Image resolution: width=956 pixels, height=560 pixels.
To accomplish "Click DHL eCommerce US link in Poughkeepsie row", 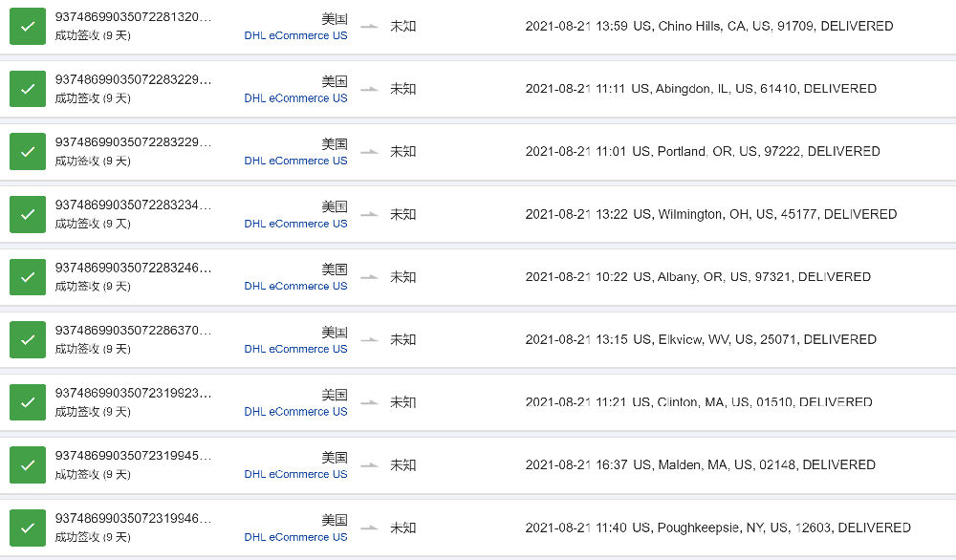I will pyautogui.click(x=295, y=537).
